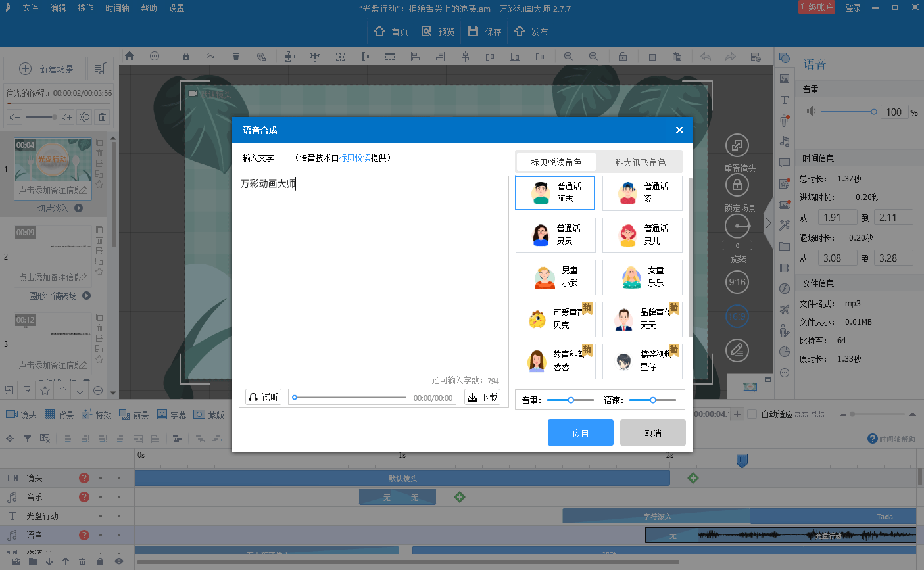Click the 锁定场景 lock scene icon
Screen dimensions: 924x570
coord(737,185)
